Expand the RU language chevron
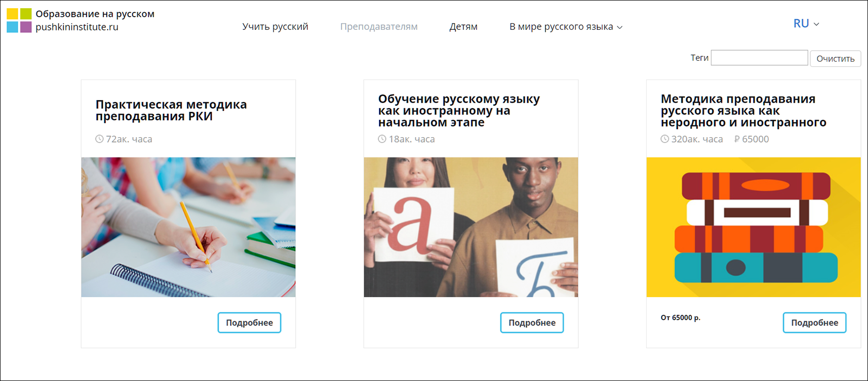 [816, 24]
